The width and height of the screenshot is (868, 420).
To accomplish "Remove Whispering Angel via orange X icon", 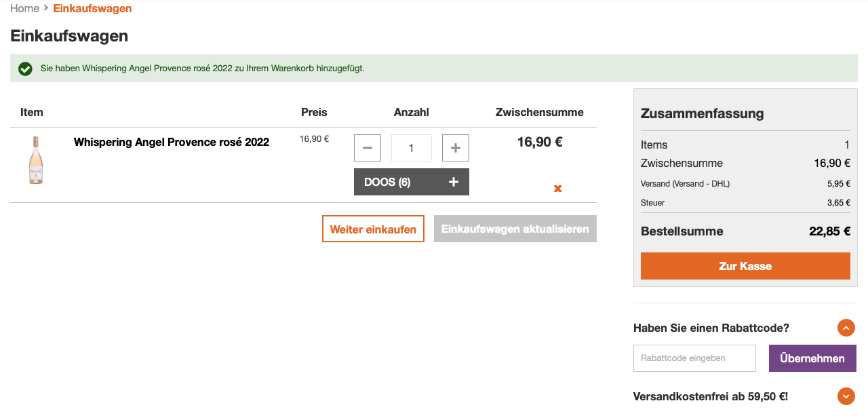I will click(557, 189).
